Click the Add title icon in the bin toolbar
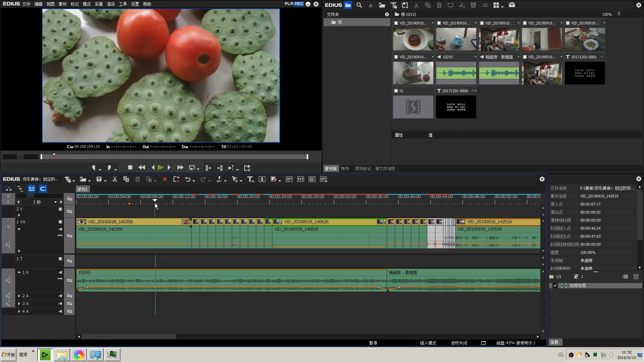 [x=394, y=5]
